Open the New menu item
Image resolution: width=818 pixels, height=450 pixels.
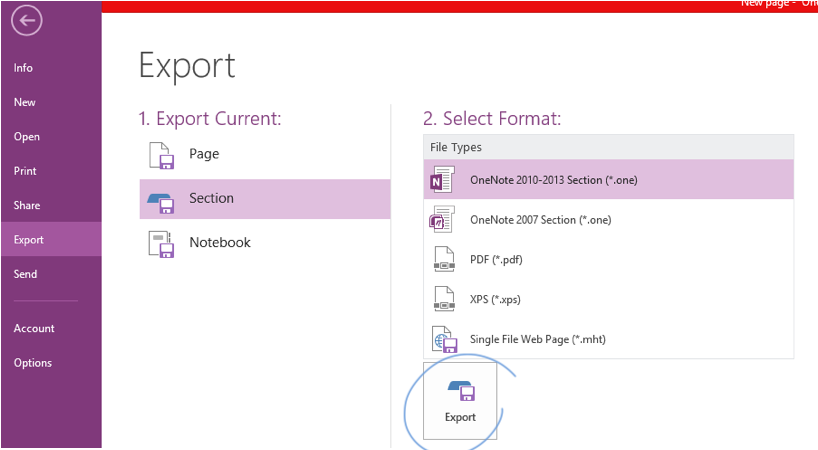click(x=25, y=102)
